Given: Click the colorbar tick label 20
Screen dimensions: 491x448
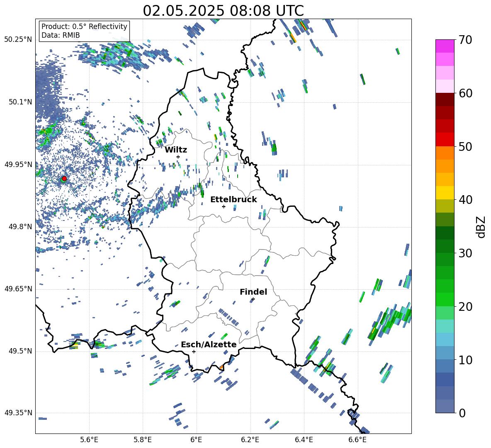Looking at the screenshot, I should coord(465,306).
